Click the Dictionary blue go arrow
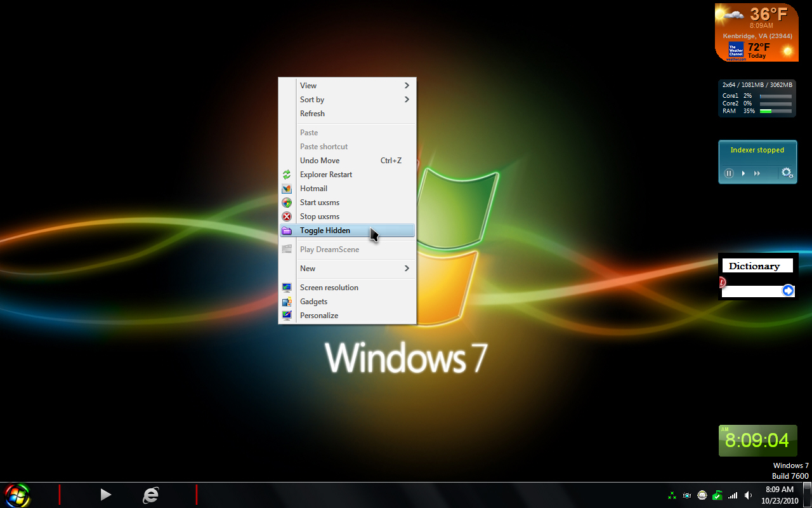The image size is (812, 508). pos(788,291)
